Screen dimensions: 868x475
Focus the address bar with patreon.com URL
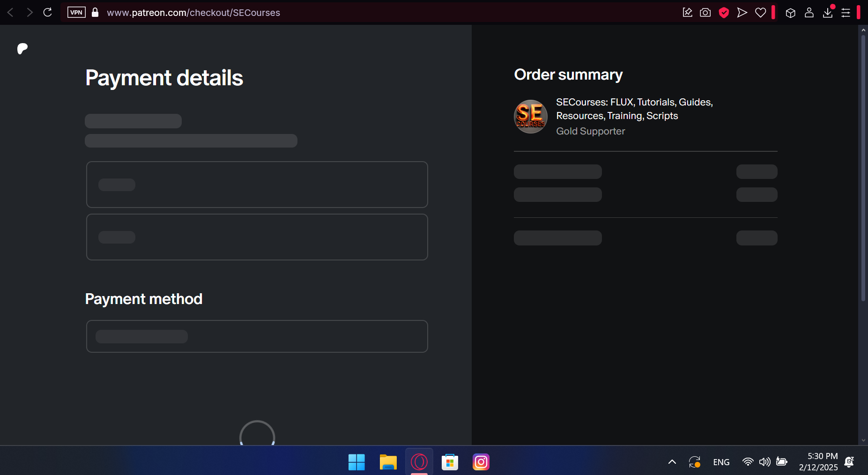[x=193, y=13]
